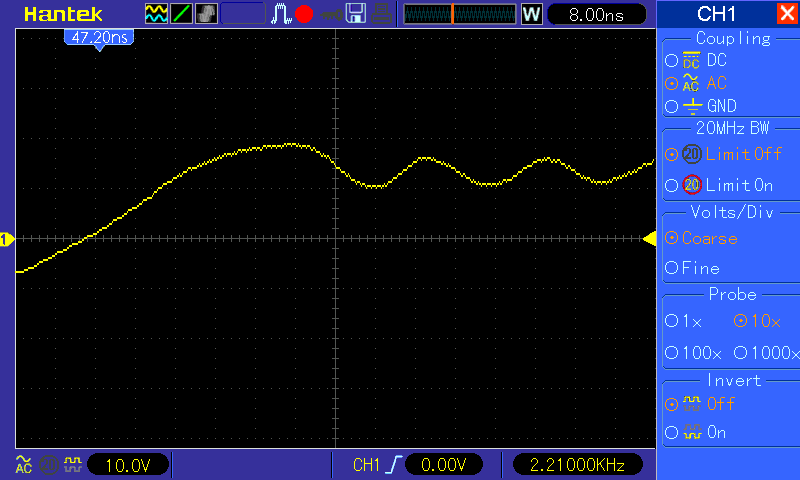Viewport: 800px width, 480px height.
Task: Click the DC coupling symbol icon
Action: tap(691, 61)
